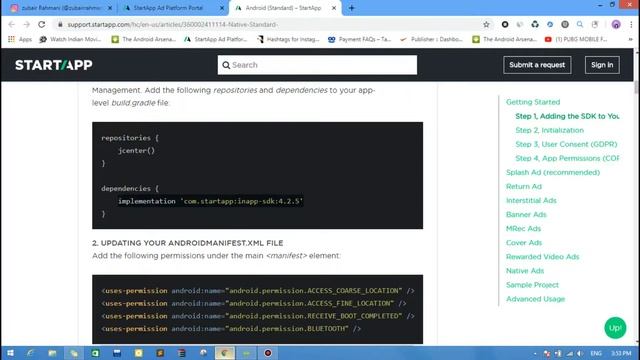Jump to Step 1, Adding the SDK
Viewport: 640px width, 360px height.
pos(567,116)
